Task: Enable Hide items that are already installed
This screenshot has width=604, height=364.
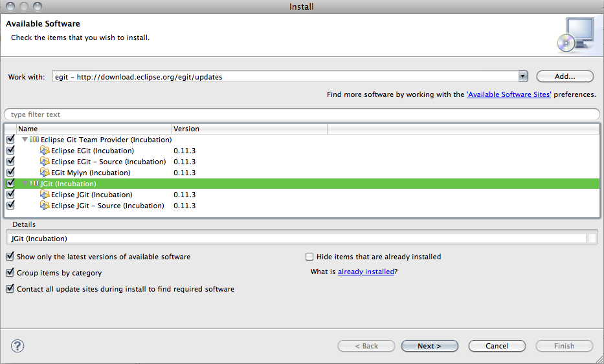Action: click(x=309, y=257)
